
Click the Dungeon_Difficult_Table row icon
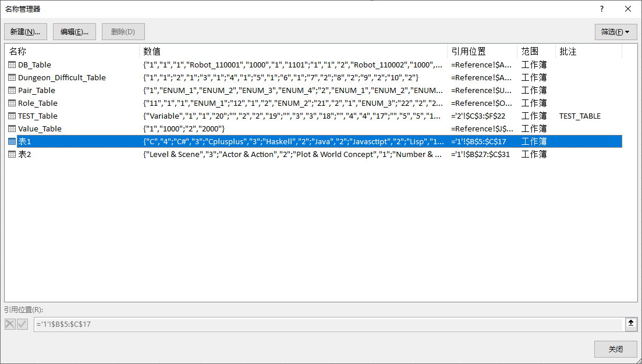click(x=12, y=77)
